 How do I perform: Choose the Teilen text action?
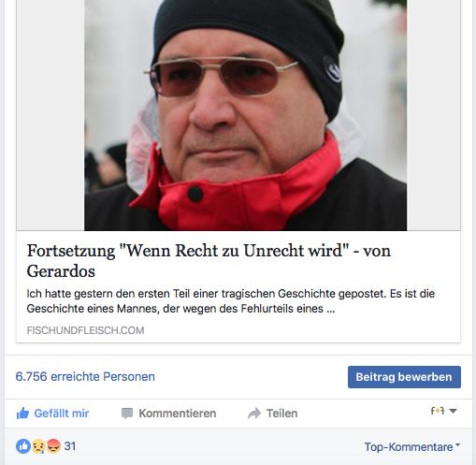[281, 414]
